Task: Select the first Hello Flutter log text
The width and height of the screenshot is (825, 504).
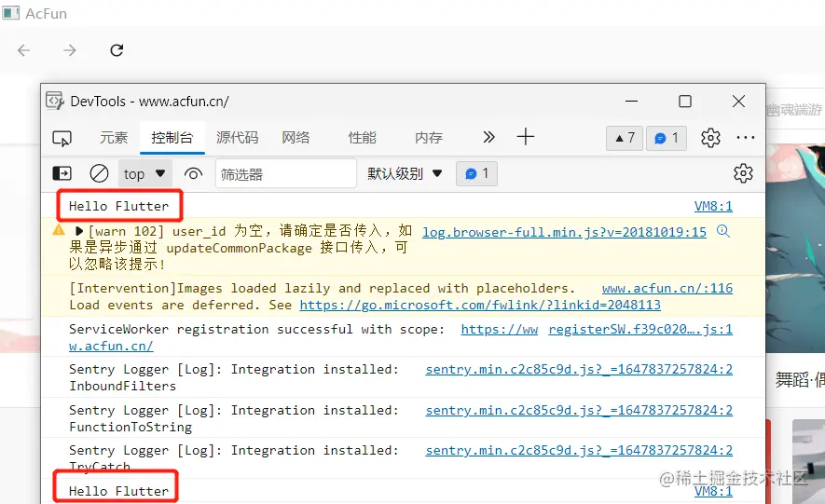Action: point(119,206)
